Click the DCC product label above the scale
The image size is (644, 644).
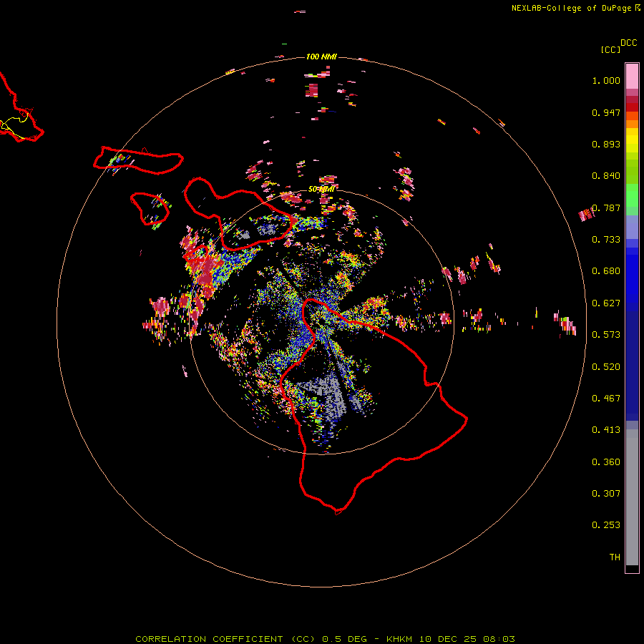tap(628, 43)
